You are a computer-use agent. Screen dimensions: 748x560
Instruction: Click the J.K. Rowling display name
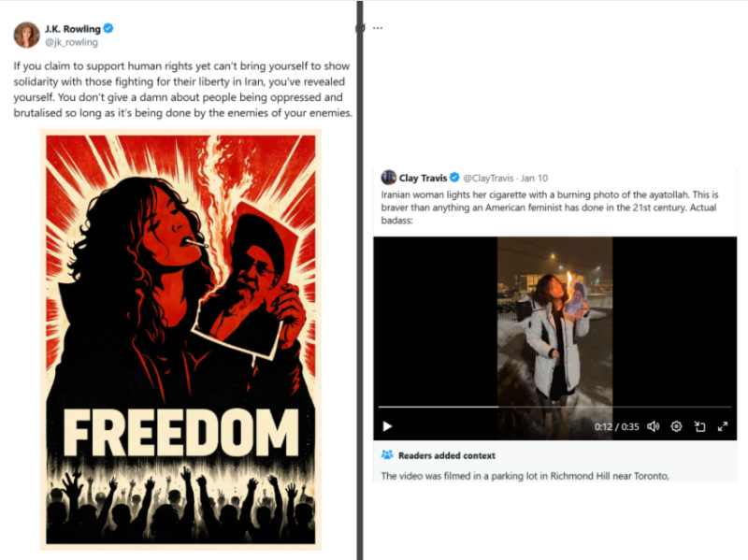[x=73, y=29]
